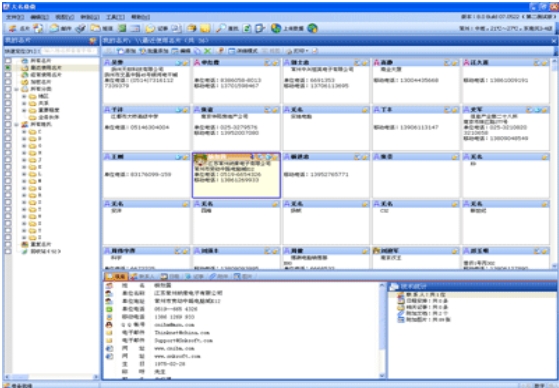Open the 打印 dropdown arrow

307,51
